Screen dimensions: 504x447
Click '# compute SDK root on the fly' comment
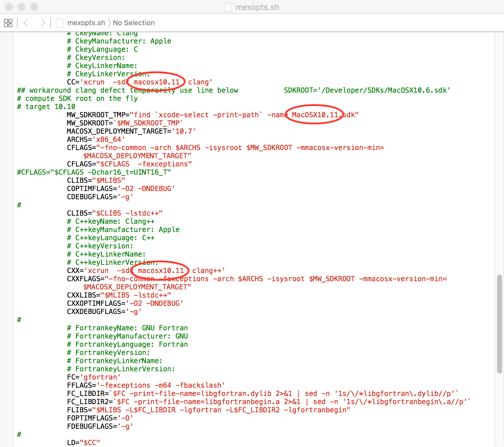77,98
